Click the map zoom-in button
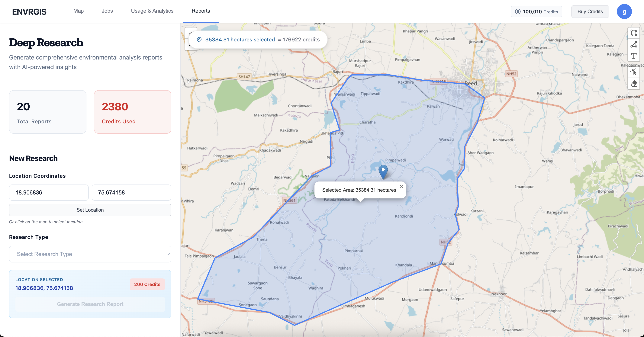Screen dimensions: 644x337 [x=191, y=33]
